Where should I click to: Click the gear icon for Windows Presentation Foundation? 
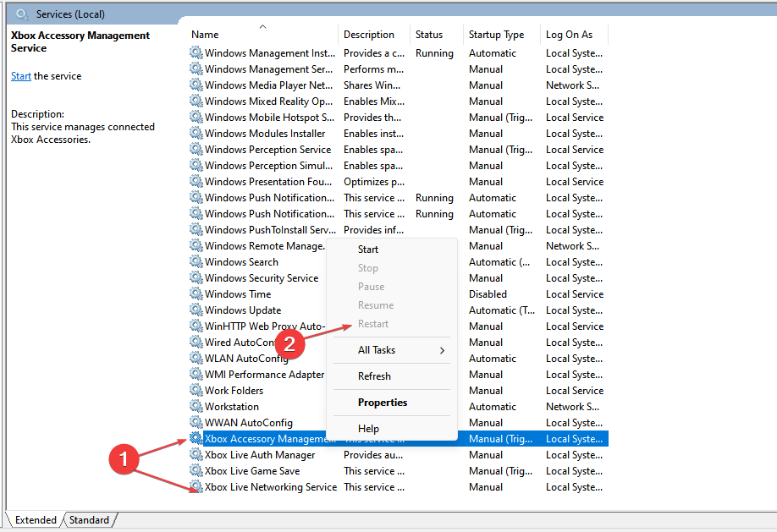pyautogui.click(x=196, y=181)
